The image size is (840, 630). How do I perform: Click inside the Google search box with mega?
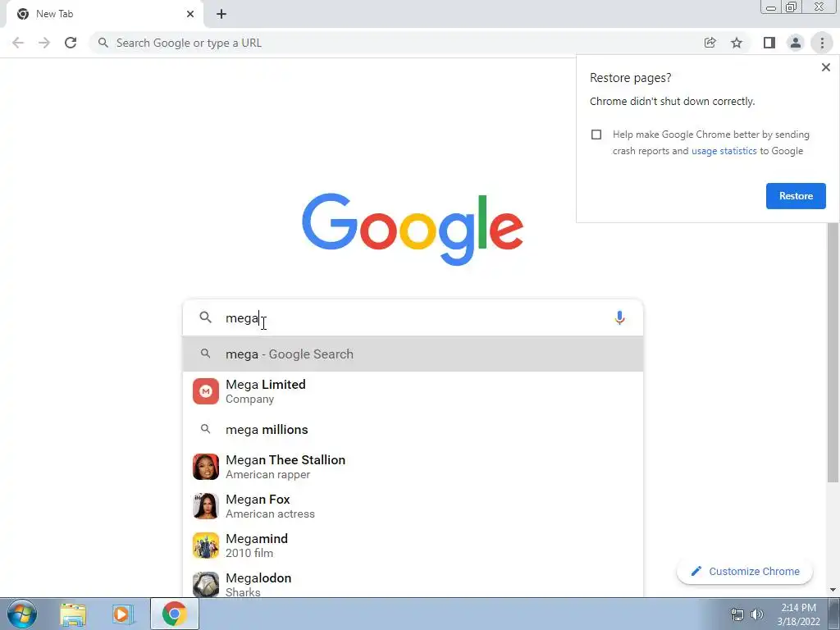coord(413,317)
